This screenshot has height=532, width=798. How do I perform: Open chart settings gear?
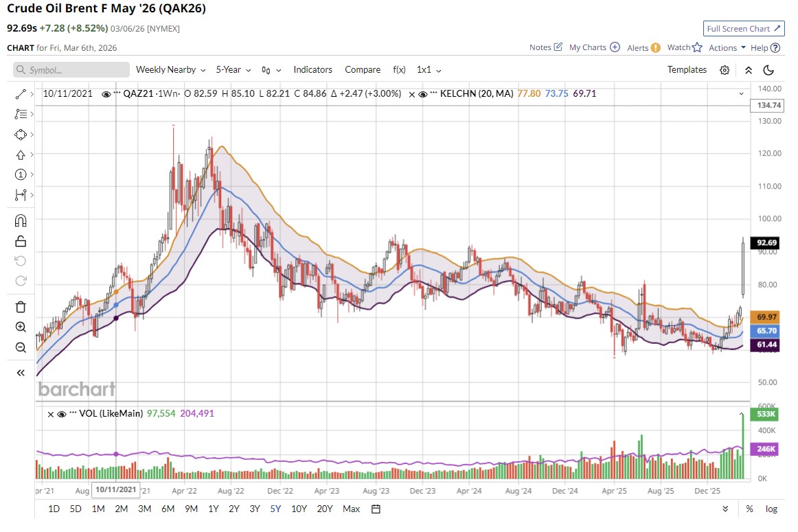725,70
